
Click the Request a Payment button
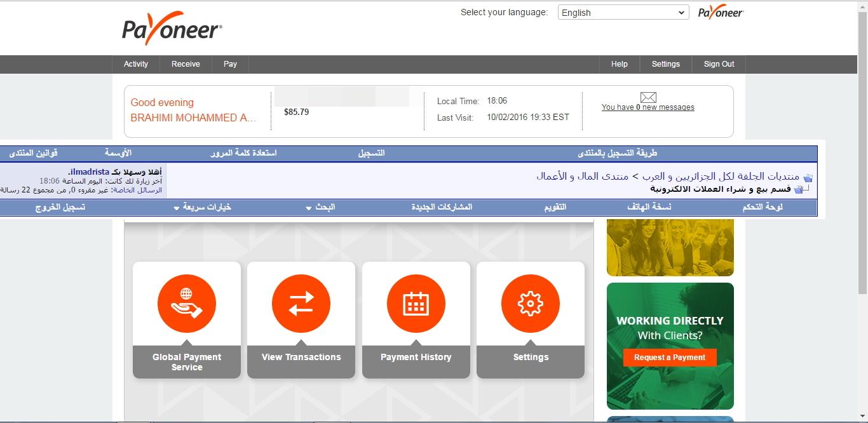click(x=670, y=358)
